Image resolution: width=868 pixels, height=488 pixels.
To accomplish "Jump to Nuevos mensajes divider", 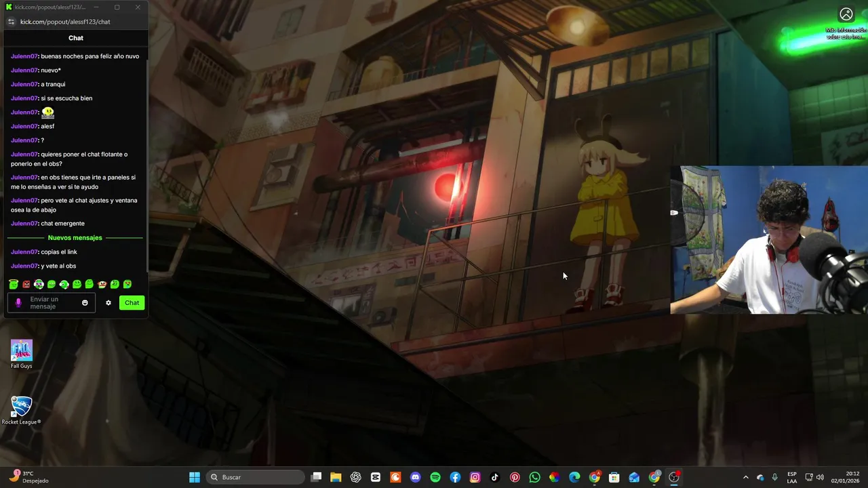I will click(x=75, y=238).
